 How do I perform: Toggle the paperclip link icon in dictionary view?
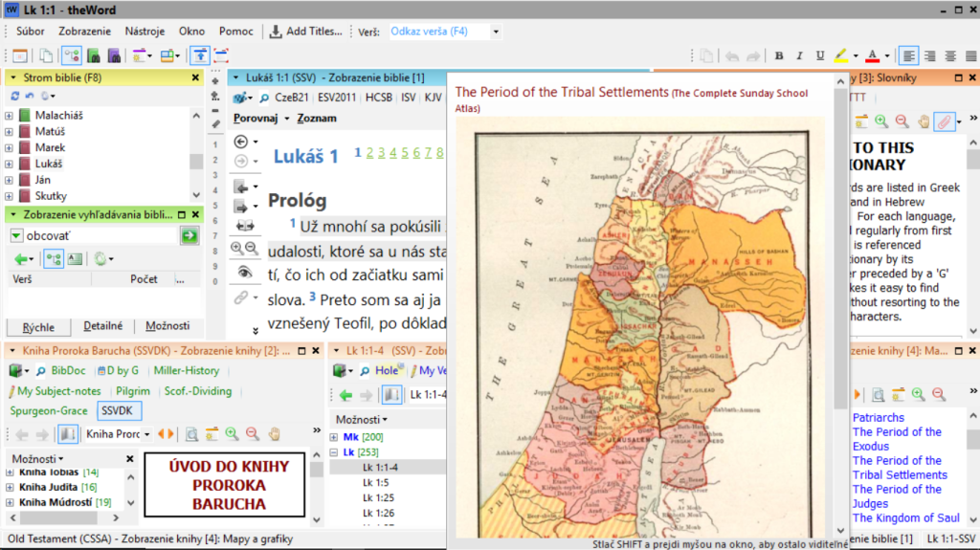pyautogui.click(x=944, y=121)
